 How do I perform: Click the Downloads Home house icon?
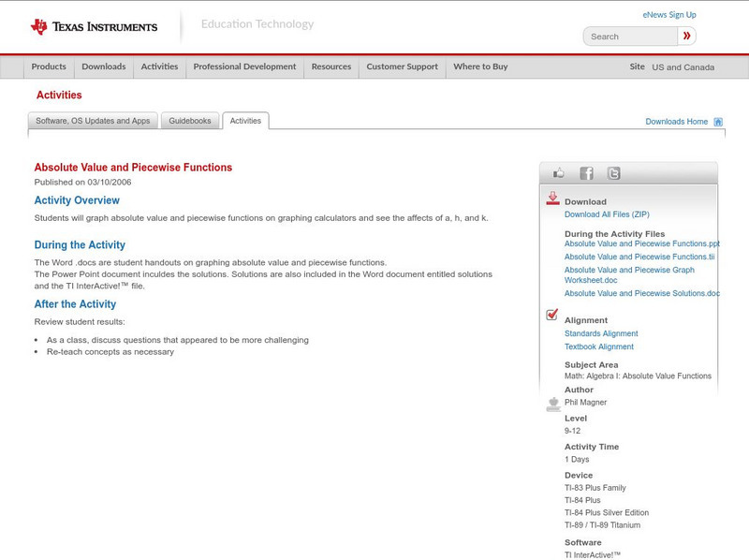(718, 122)
